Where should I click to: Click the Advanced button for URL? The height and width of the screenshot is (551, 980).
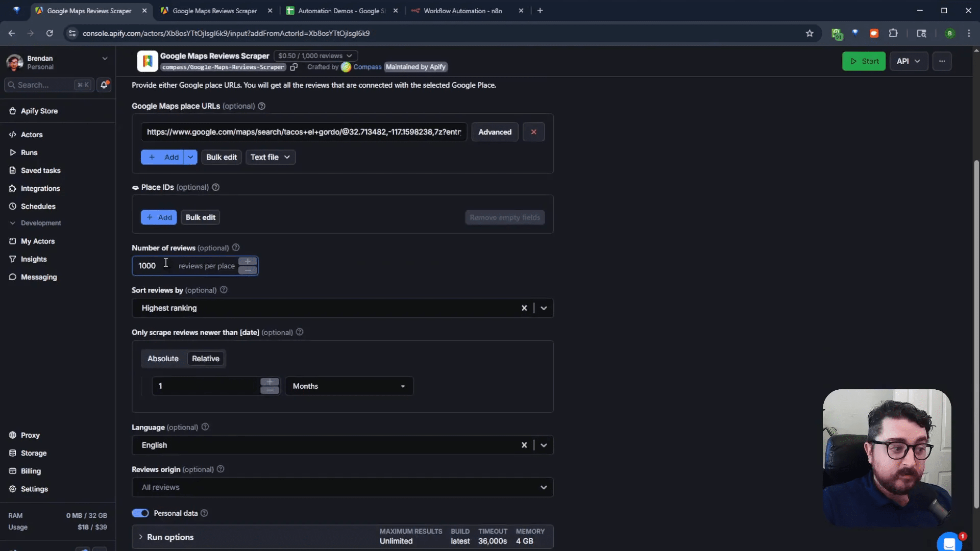[x=495, y=132]
